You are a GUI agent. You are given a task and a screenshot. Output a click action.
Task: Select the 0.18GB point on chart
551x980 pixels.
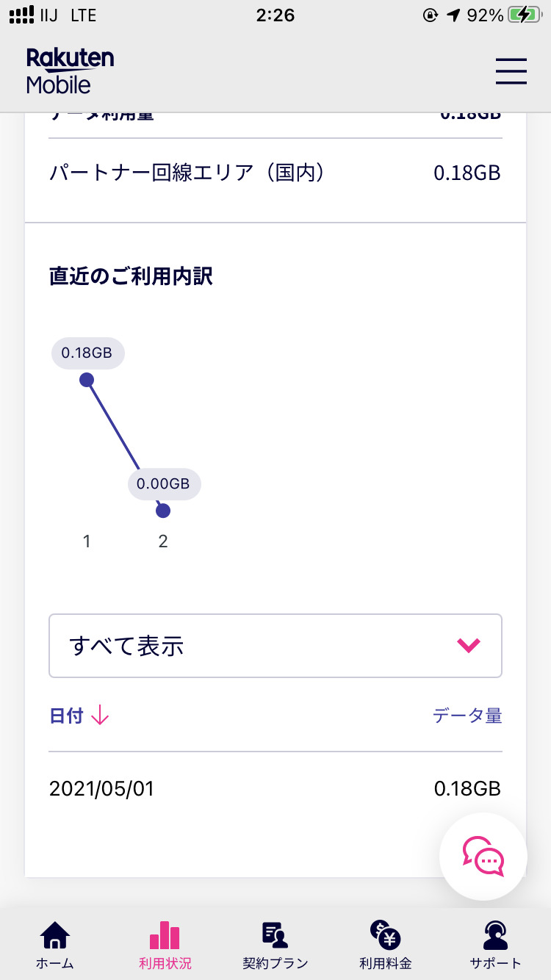click(x=87, y=380)
